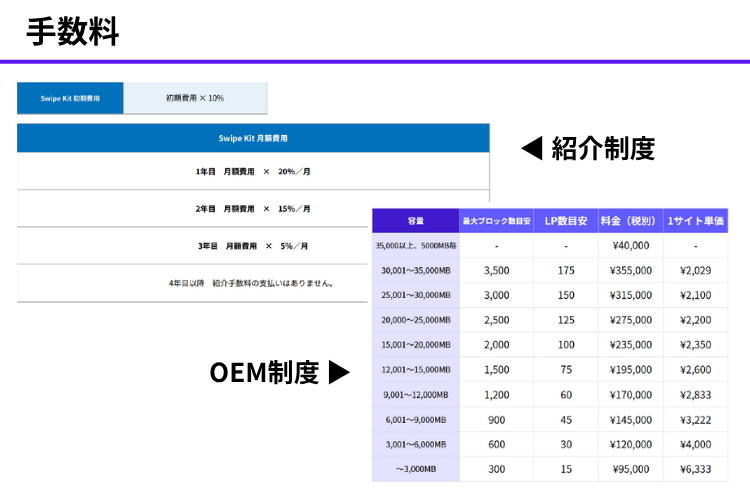Click the 紹介制度 heading text
The image size is (750, 500).
click(603, 149)
